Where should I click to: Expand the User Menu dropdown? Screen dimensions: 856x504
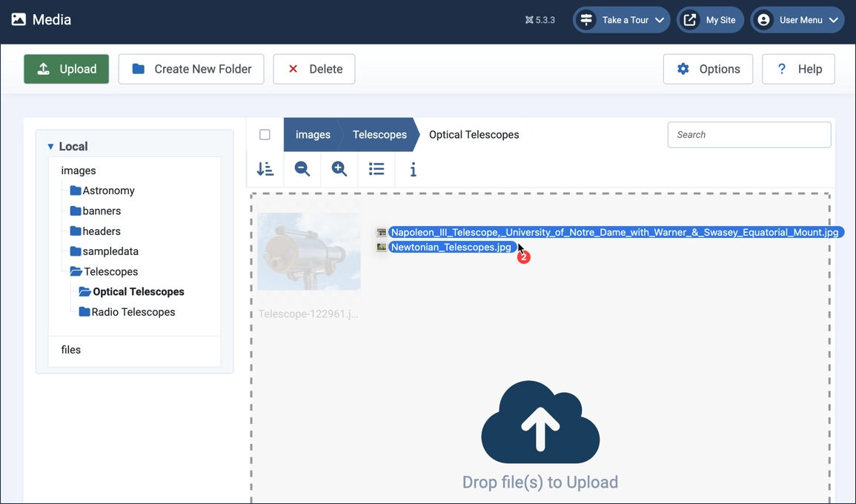tap(797, 20)
